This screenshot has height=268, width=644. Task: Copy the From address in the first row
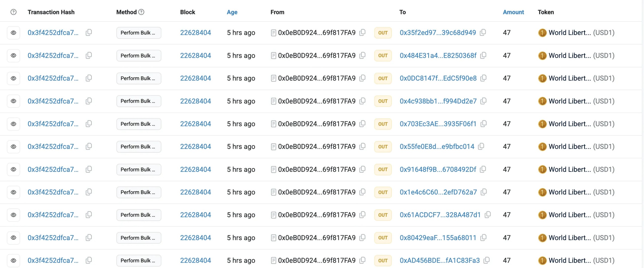(x=362, y=32)
